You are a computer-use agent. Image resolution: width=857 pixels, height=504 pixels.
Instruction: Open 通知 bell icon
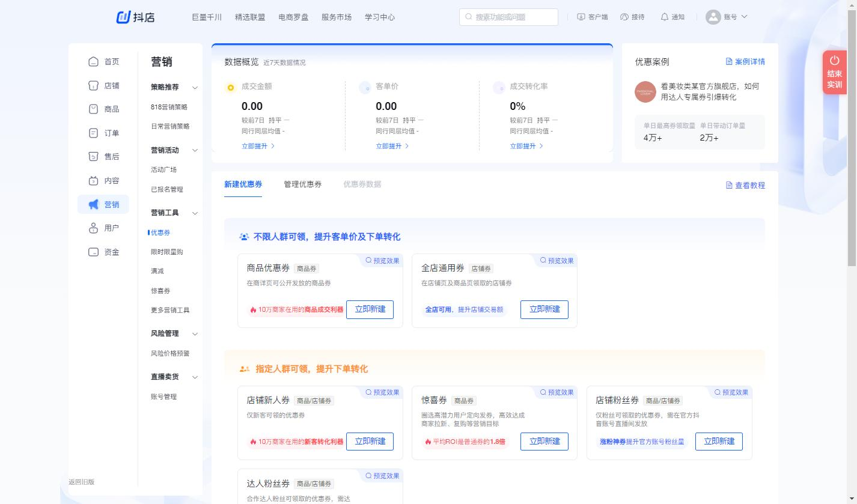coord(664,17)
